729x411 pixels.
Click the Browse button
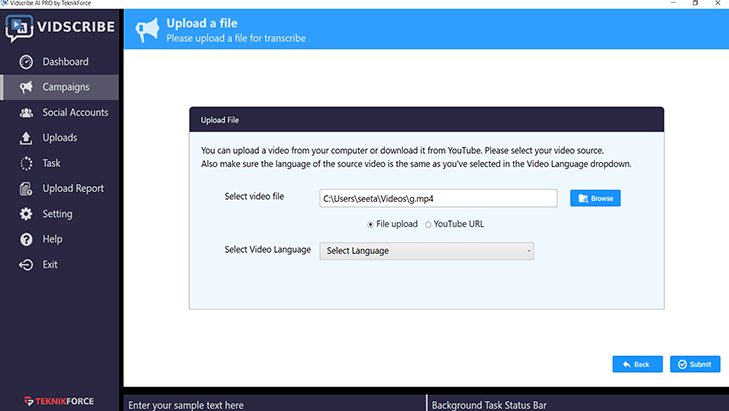point(595,198)
